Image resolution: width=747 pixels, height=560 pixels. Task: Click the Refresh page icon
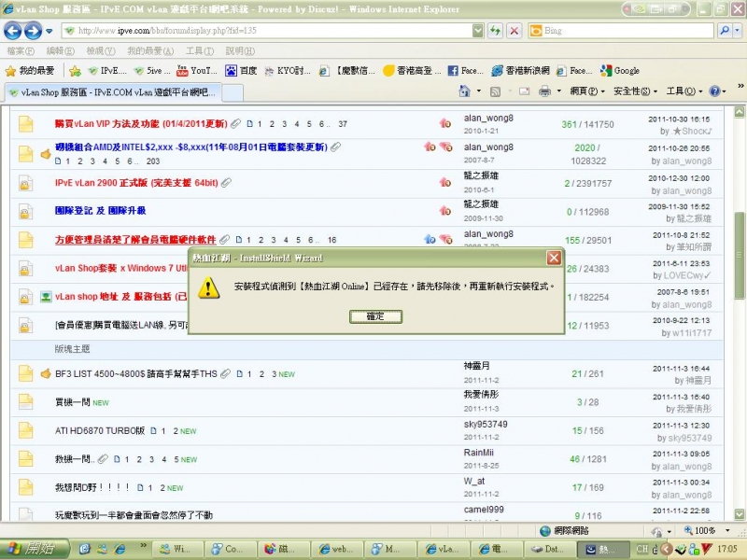pyautogui.click(x=495, y=30)
